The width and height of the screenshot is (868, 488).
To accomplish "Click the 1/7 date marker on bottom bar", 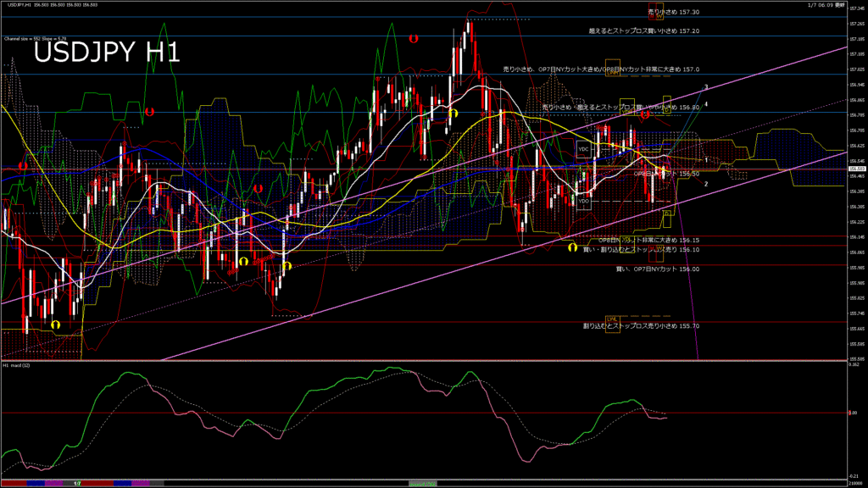I will click(77, 483).
